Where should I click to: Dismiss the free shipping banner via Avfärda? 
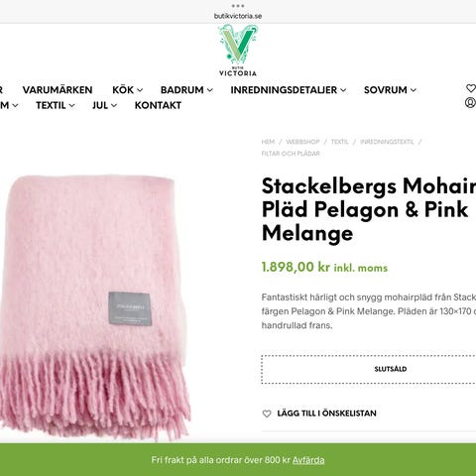308,460
